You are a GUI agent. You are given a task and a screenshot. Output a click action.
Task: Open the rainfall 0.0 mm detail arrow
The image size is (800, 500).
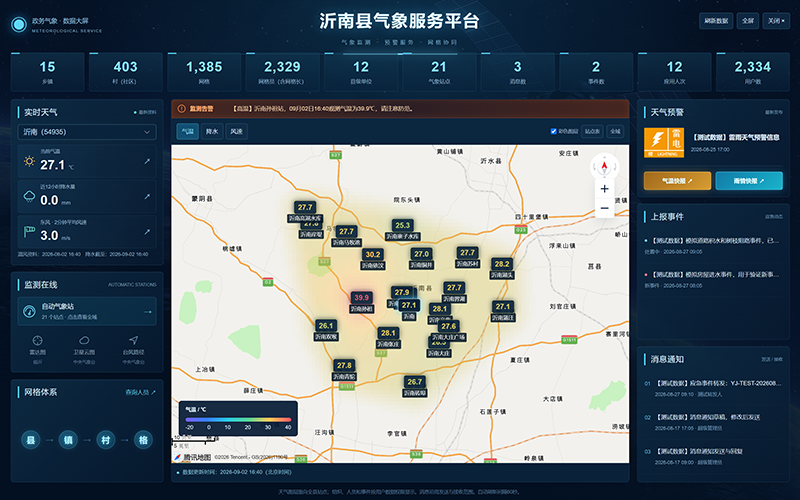(147, 196)
